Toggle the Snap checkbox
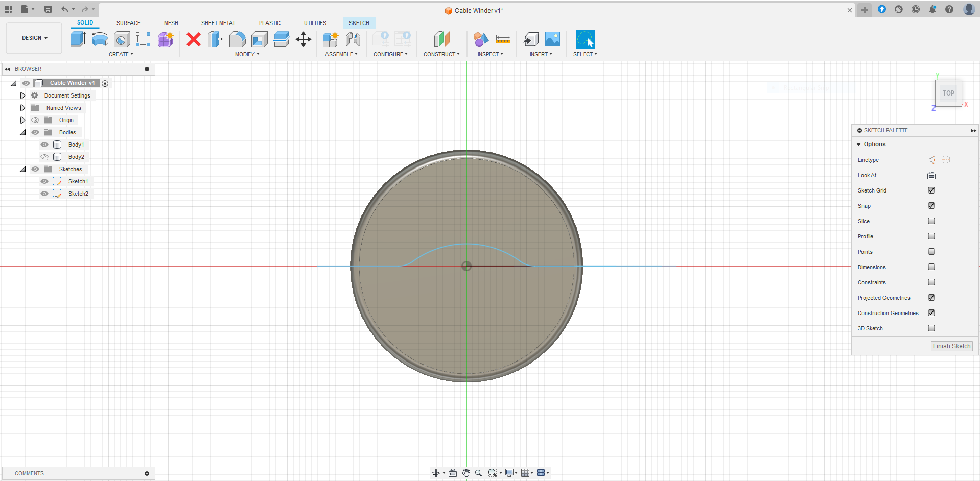The height and width of the screenshot is (481, 980). [931, 206]
